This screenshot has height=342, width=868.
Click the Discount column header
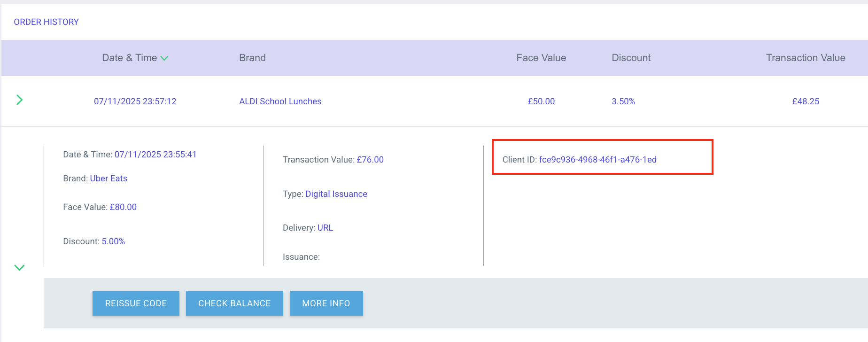[x=631, y=58]
